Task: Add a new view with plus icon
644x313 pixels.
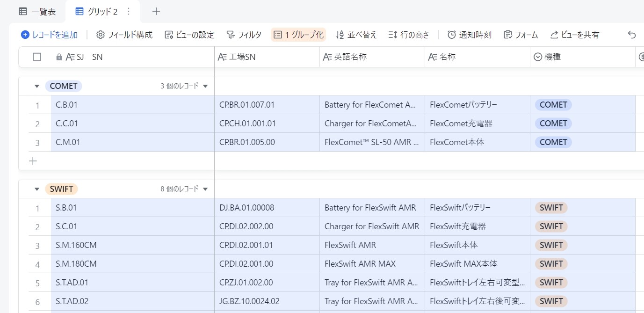Action: point(156,12)
